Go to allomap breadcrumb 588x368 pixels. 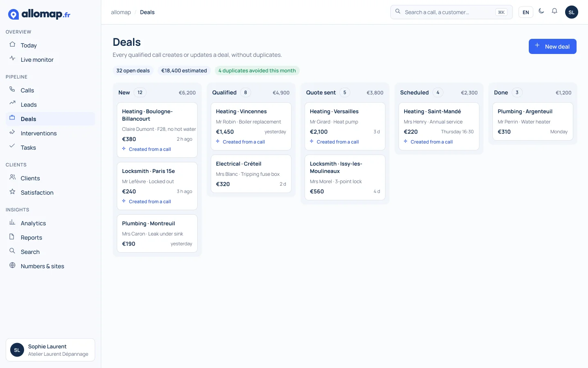click(x=121, y=12)
